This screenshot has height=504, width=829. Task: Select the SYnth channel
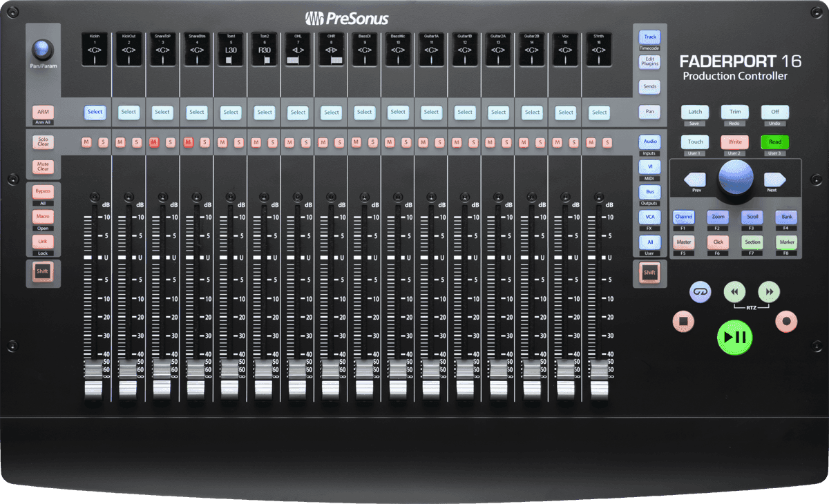[599, 112]
